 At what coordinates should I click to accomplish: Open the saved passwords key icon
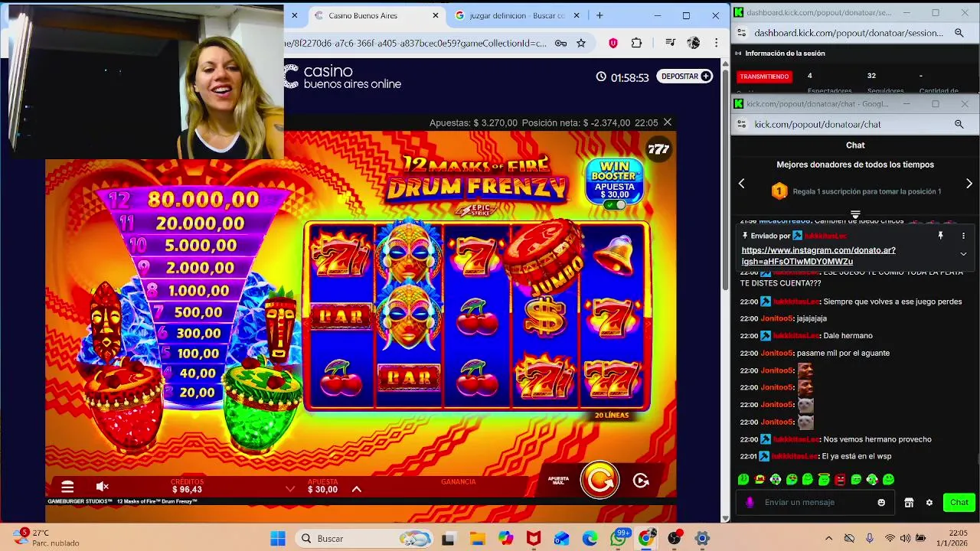point(560,43)
